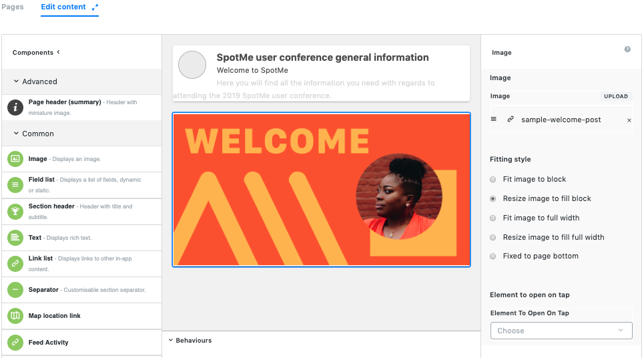Click the Text component icon
The width and height of the screenshot is (644, 358).
tap(15, 238)
